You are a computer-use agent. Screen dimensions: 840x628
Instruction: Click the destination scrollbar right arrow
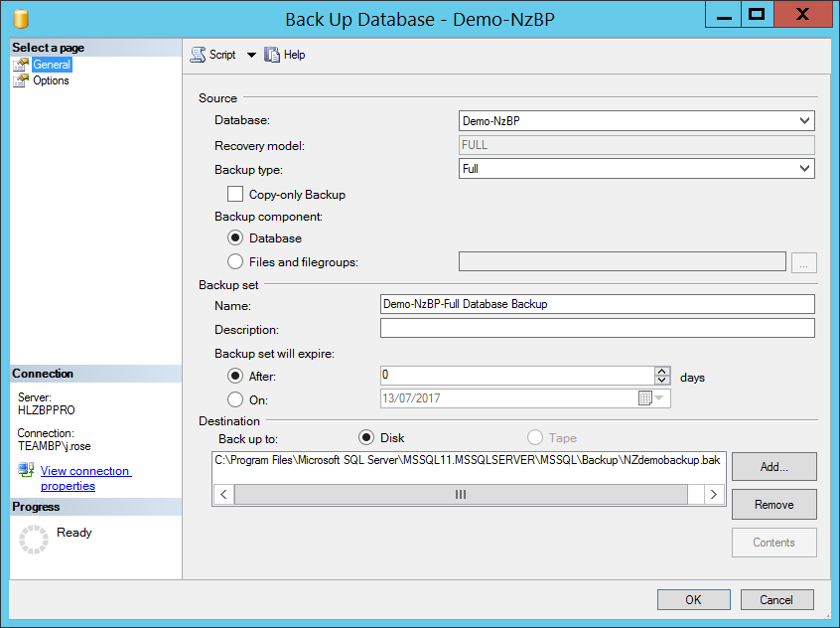pos(714,494)
